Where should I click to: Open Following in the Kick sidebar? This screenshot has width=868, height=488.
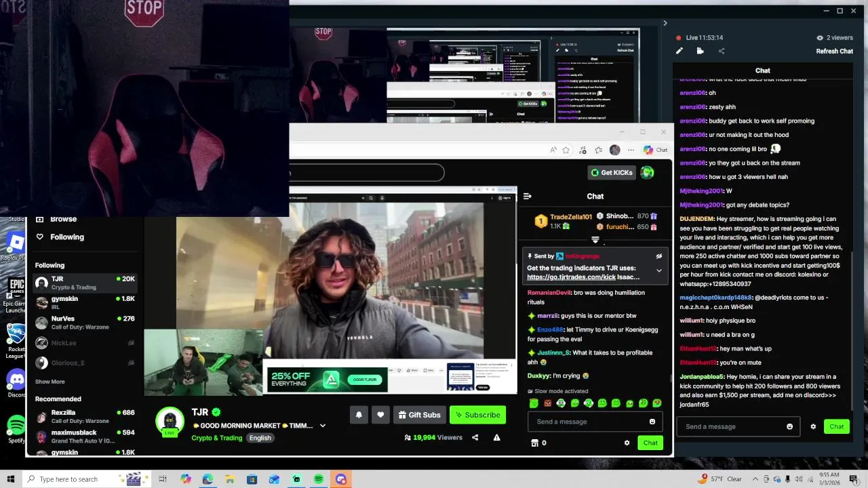pyautogui.click(x=60, y=237)
